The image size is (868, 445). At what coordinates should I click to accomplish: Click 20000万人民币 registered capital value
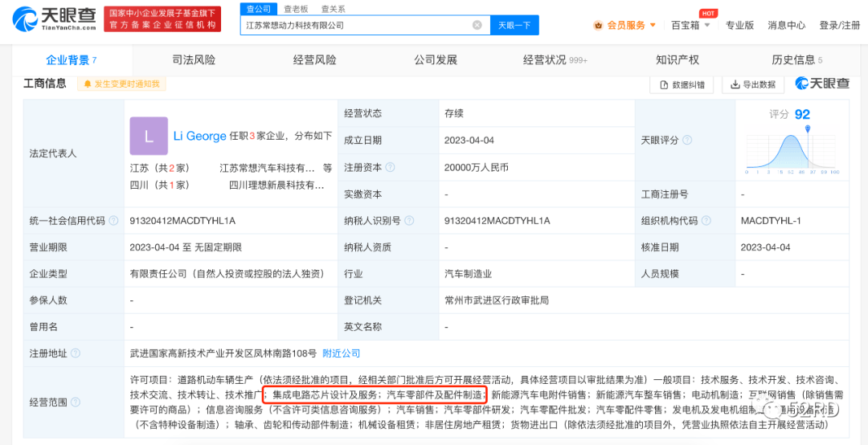click(476, 167)
